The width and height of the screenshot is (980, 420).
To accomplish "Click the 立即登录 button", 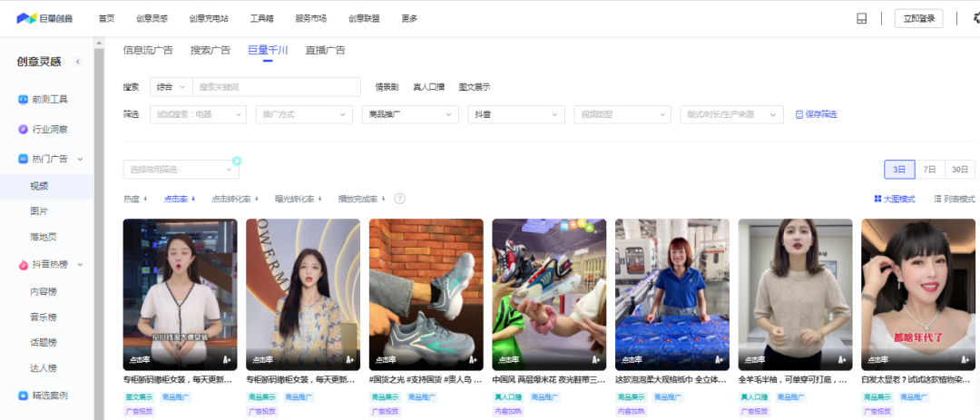I will 918,19.
